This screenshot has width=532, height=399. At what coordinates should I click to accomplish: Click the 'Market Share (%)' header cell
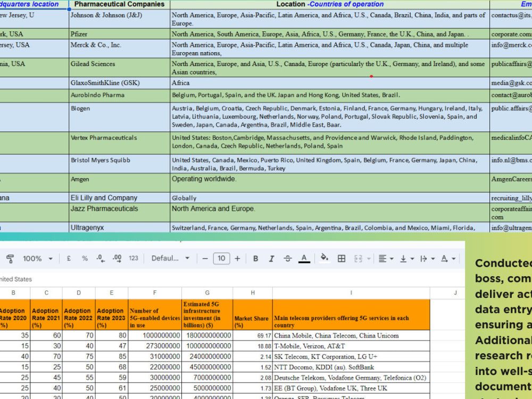click(x=253, y=314)
